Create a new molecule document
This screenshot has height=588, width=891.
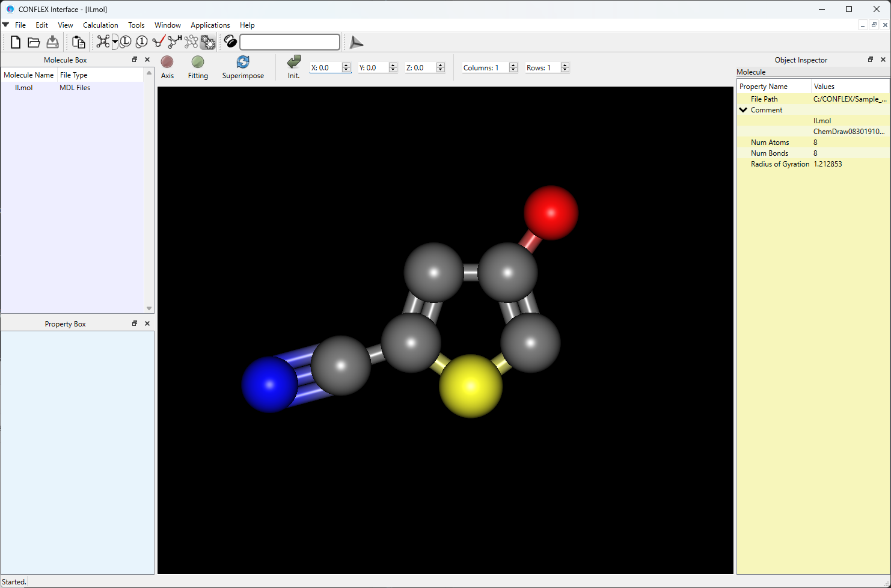(15, 41)
